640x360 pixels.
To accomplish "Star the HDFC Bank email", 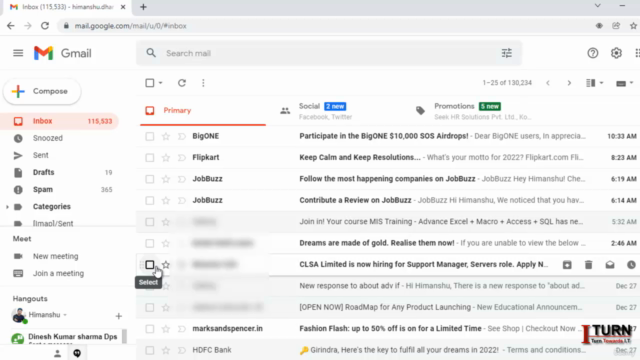I will coord(166,350).
